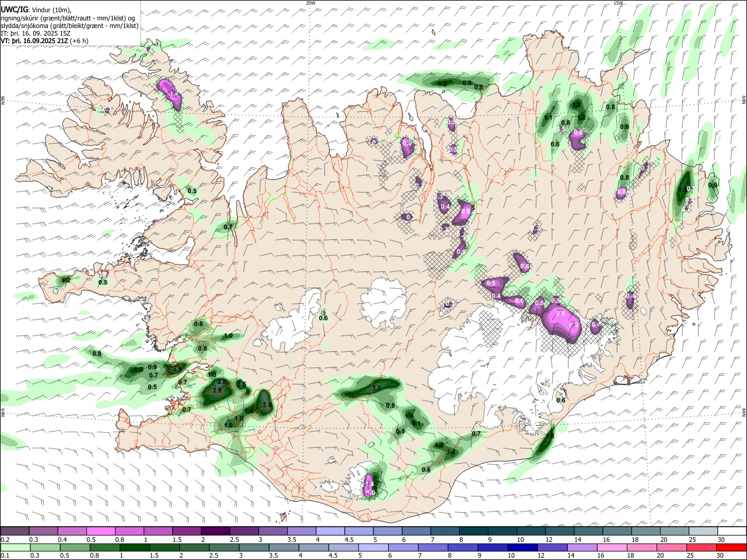Click the 'IT: þri. 16. 09. 2025 15Z' line
Viewport: 747px width, 560px height.
click(36, 33)
